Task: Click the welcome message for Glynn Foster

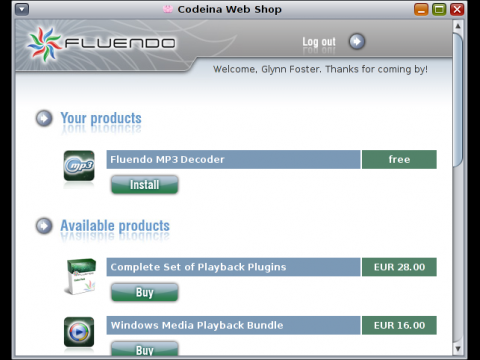Action: coord(320,69)
